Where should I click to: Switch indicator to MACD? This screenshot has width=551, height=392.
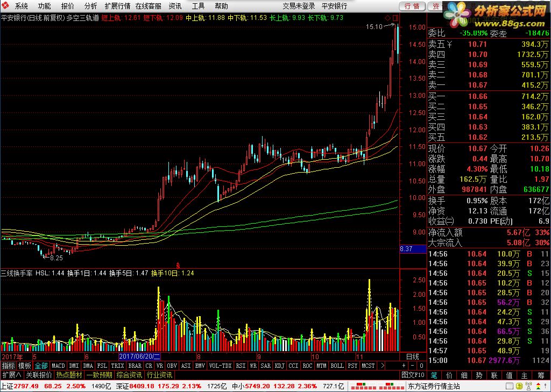click(x=58, y=366)
